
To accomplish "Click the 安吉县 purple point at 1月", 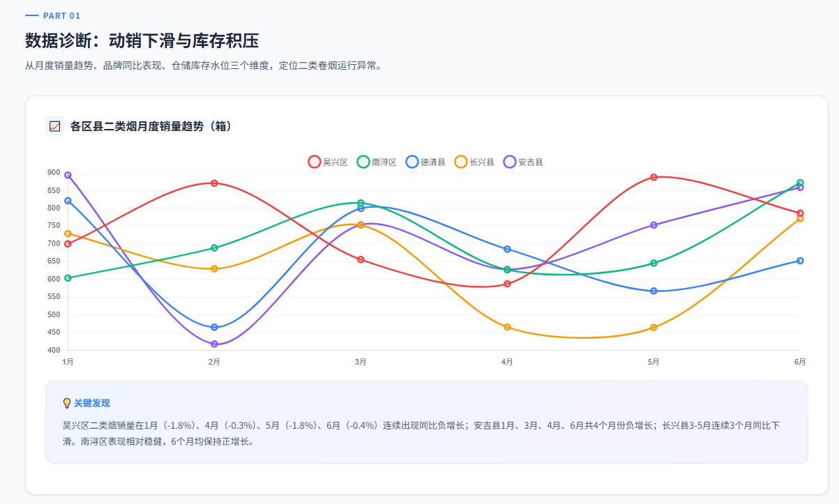I will click(68, 176).
